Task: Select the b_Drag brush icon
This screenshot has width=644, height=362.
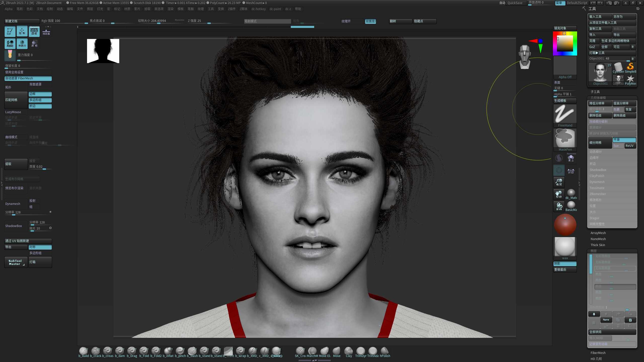Action: click(x=132, y=352)
